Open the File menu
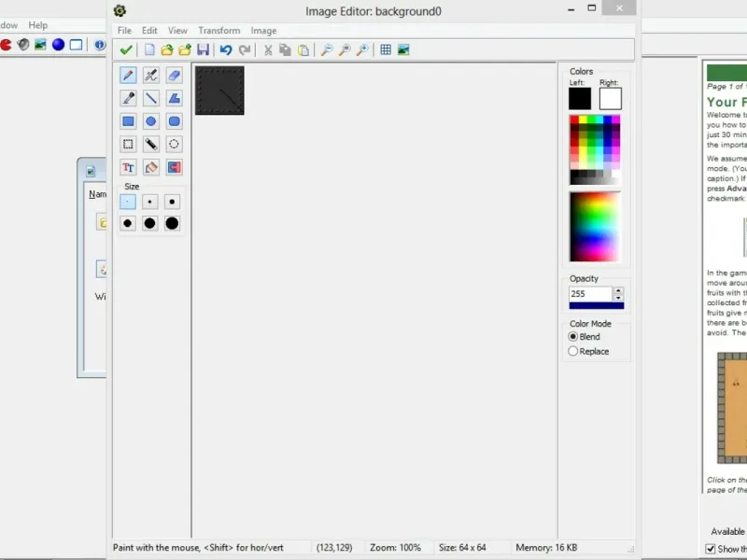The width and height of the screenshot is (747, 560). pyautogui.click(x=124, y=31)
